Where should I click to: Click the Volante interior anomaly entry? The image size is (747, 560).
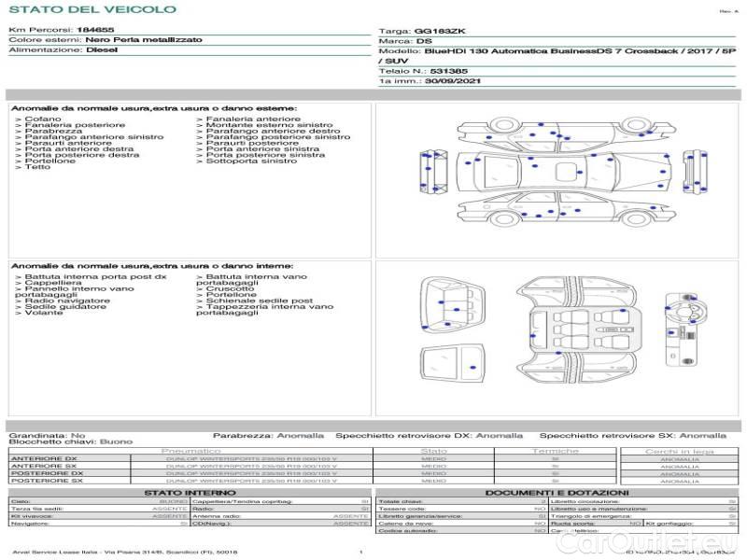44,313
